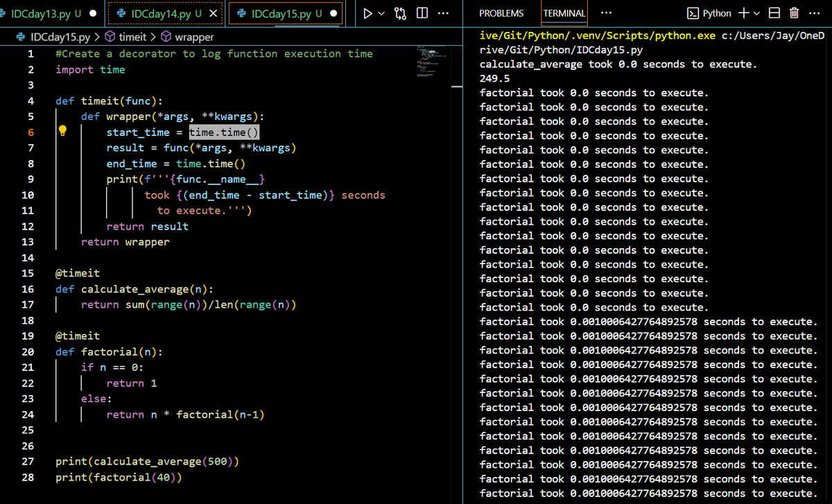Screen dimensions: 832x504
Task: Click line number 28 in the gutter
Action: coord(28,478)
